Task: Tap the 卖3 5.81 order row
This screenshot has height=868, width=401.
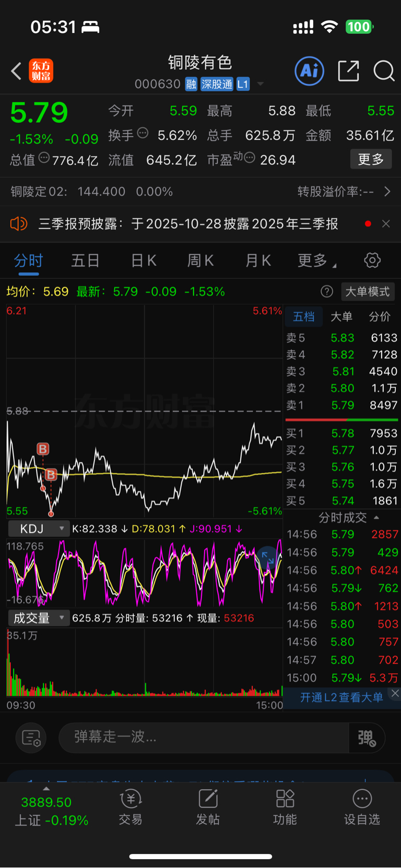Action: [341, 371]
